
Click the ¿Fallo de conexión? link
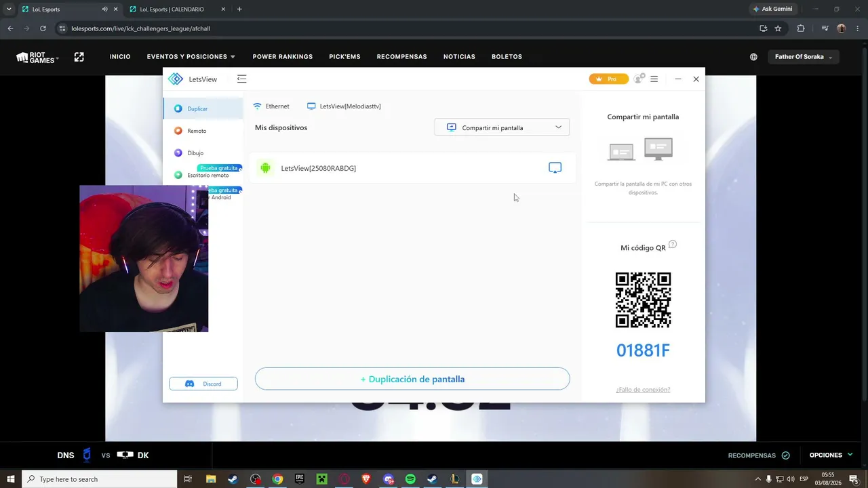point(643,390)
